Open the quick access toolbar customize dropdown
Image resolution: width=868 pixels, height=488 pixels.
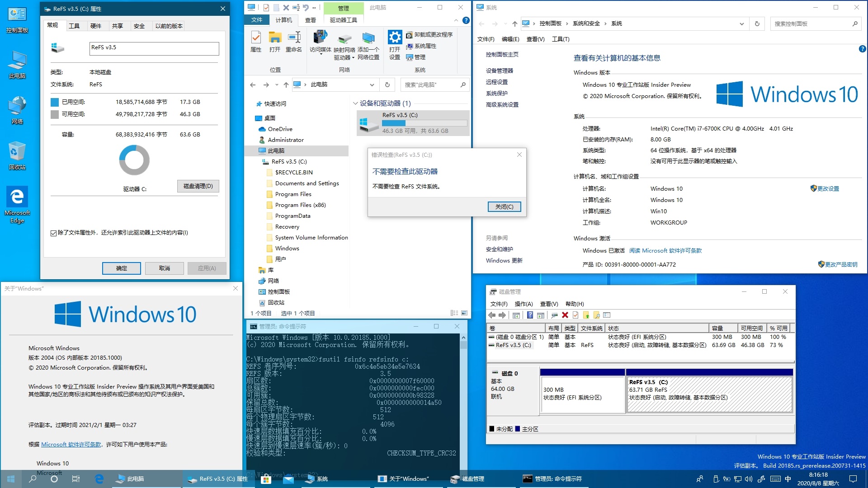point(314,8)
